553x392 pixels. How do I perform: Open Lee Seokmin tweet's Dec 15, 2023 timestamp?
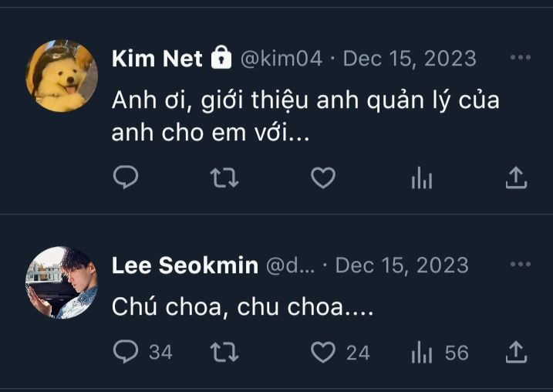click(x=402, y=265)
